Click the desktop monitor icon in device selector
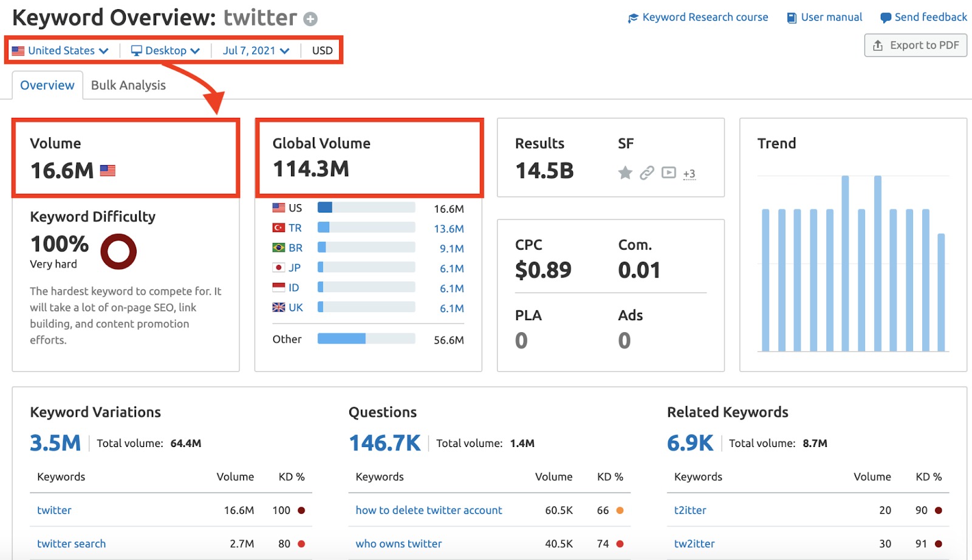972x560 pixels. 137,51
